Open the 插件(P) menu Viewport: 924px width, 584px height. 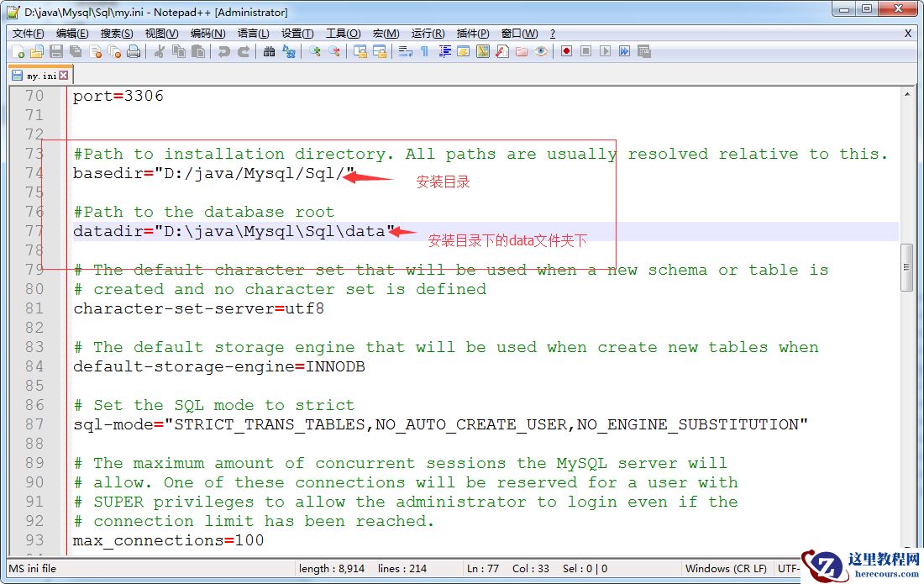coord(472,34)
